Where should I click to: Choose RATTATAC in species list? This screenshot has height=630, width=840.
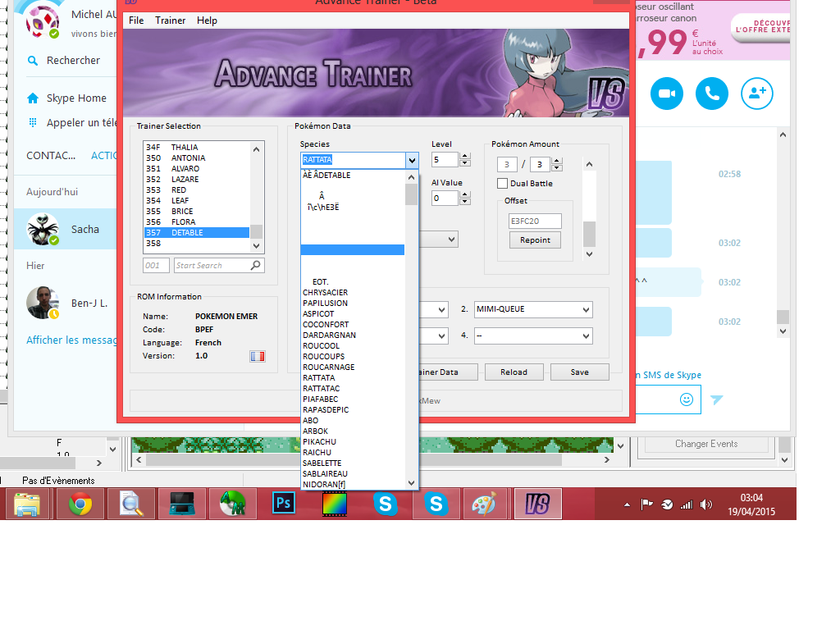(x=353, y=388)
